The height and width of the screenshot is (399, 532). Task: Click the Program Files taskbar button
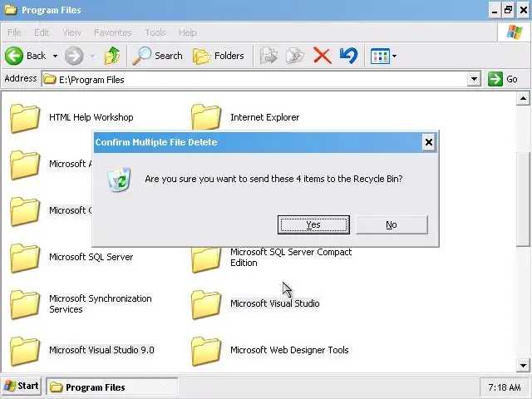click(x=111, y=387)
